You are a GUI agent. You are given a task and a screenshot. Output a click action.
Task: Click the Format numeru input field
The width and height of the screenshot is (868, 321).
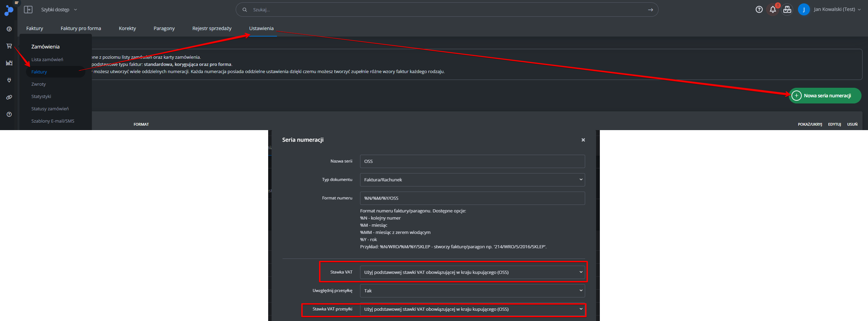click(472, 198)
